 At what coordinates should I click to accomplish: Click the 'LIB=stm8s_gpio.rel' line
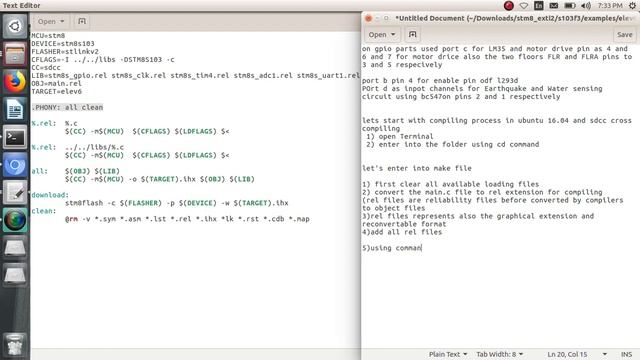pos(196,76)
